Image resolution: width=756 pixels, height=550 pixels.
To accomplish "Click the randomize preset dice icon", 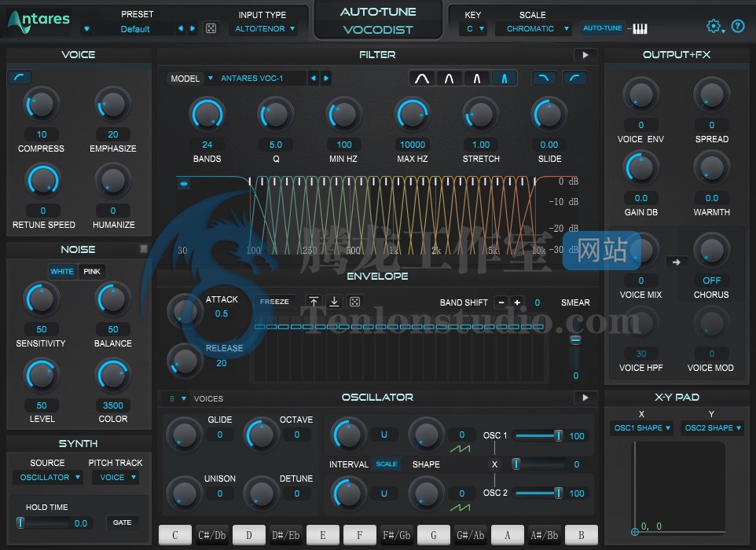I will point(211,28).
